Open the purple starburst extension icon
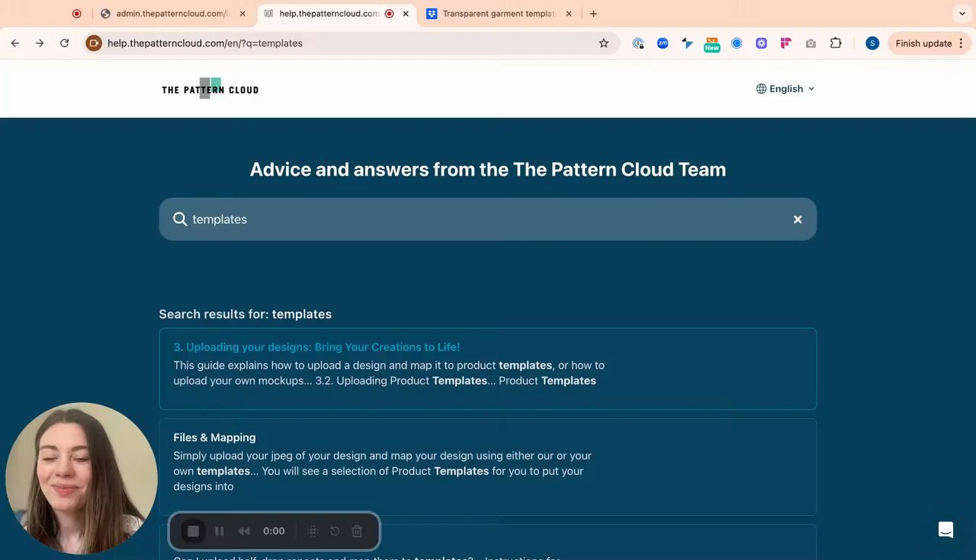Image resolution: width=976 pixels, height=560 pixels. pos(761,43)
